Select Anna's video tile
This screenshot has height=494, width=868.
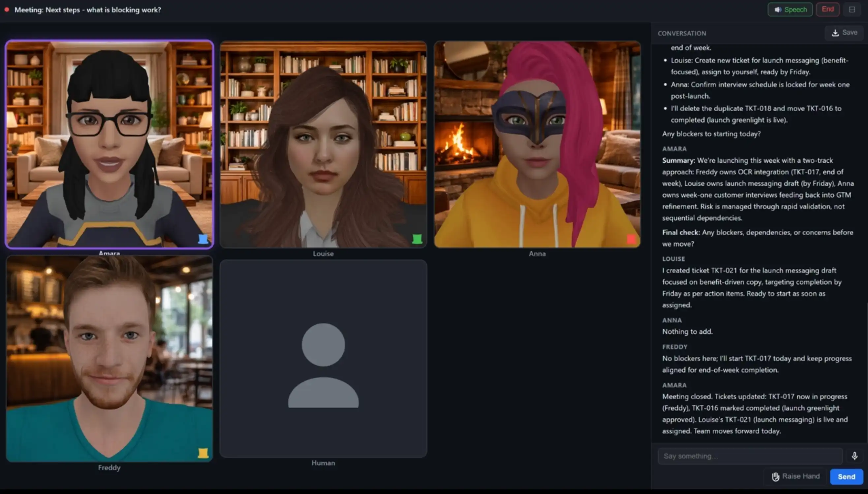537,144
